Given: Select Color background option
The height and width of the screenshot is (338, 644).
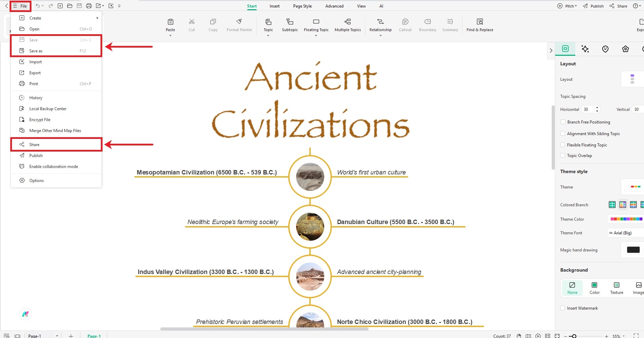Looking at the screenshot, I should (x=594, y=288).
